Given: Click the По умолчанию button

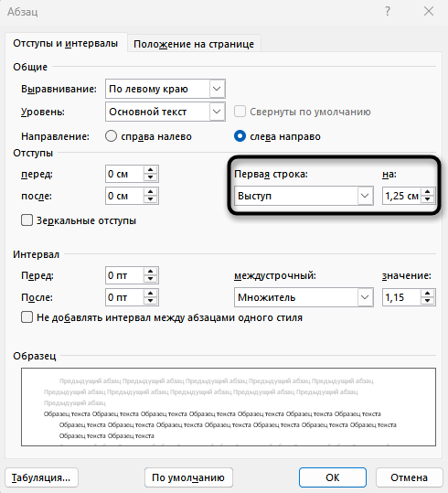Looking at the screenshot, I should coord(188,477).
